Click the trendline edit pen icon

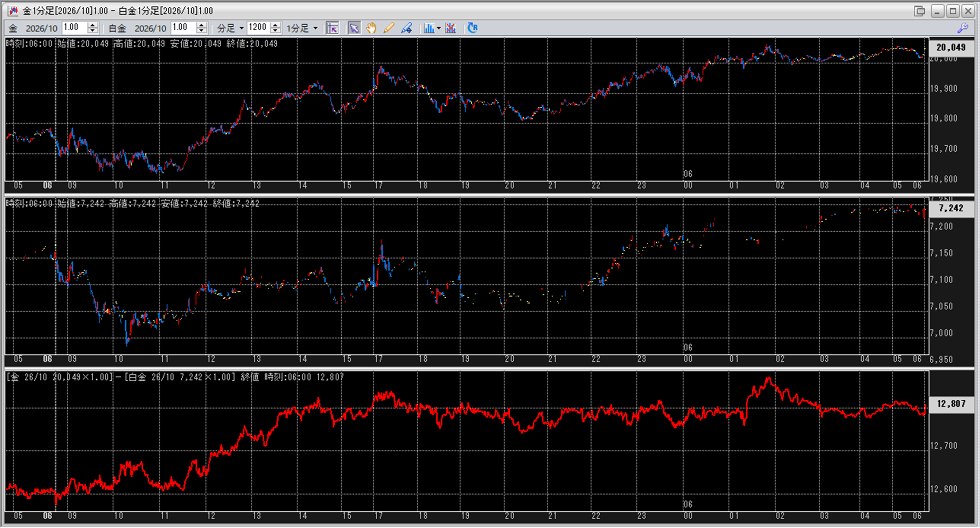pyautogui.click(x=406, y=28)
